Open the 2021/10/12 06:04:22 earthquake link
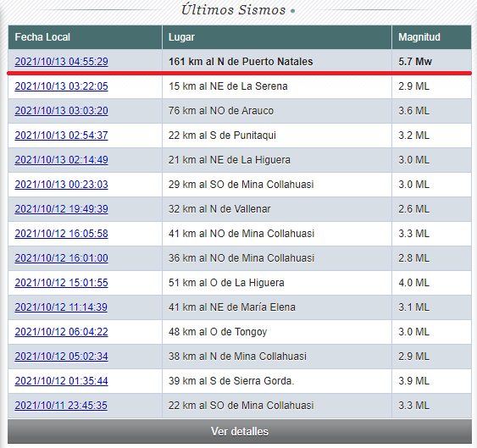 [62, 332]
